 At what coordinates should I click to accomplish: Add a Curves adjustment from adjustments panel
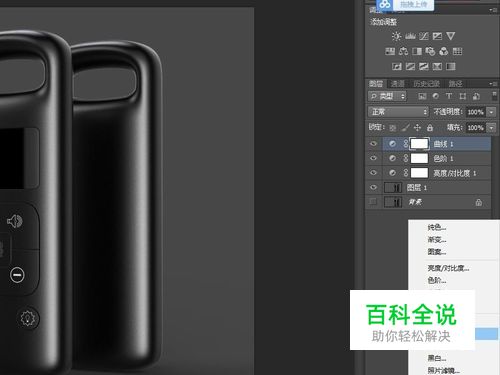pyautogui.click(x=424, y=36)
